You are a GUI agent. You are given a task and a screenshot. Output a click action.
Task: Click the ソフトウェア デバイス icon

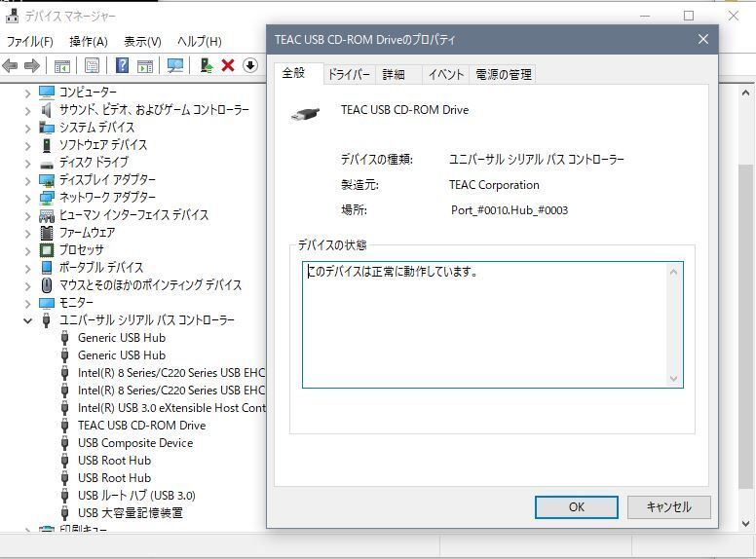[47, 145]
